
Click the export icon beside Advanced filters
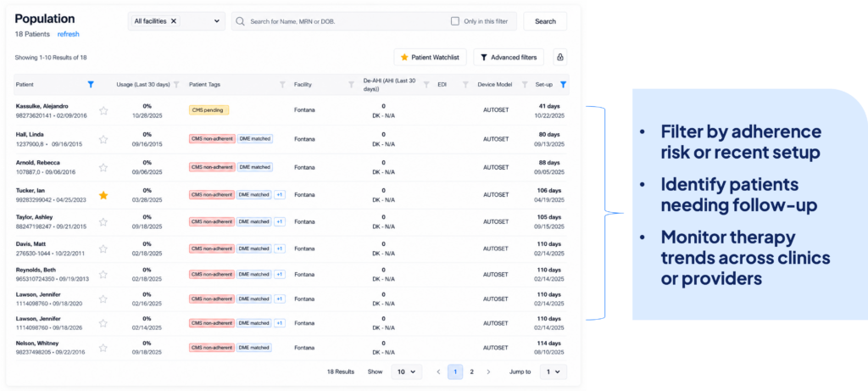[559, 57]
